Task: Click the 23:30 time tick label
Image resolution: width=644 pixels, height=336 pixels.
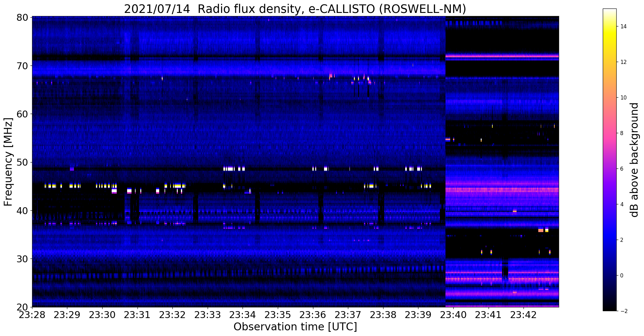Action: tap(102, 315)
